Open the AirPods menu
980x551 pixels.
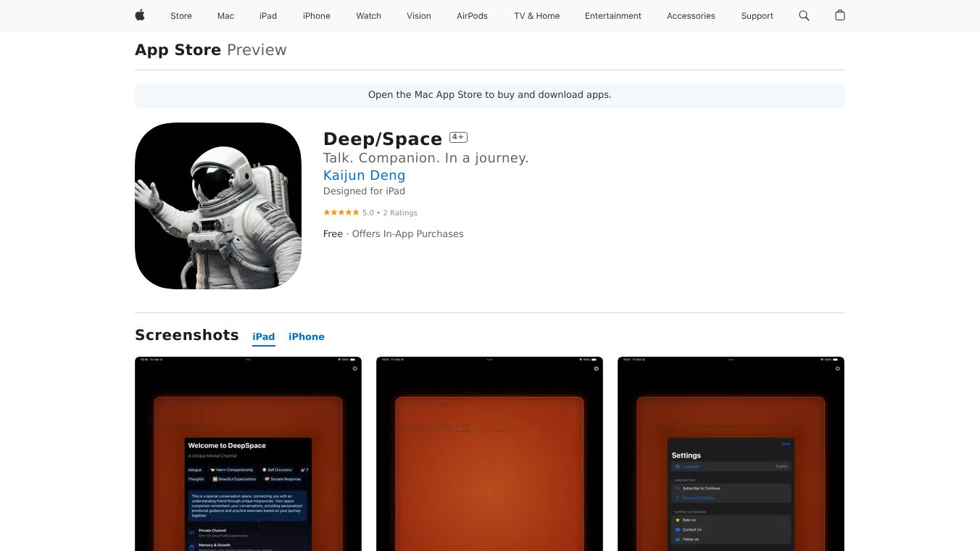point(473,16)
